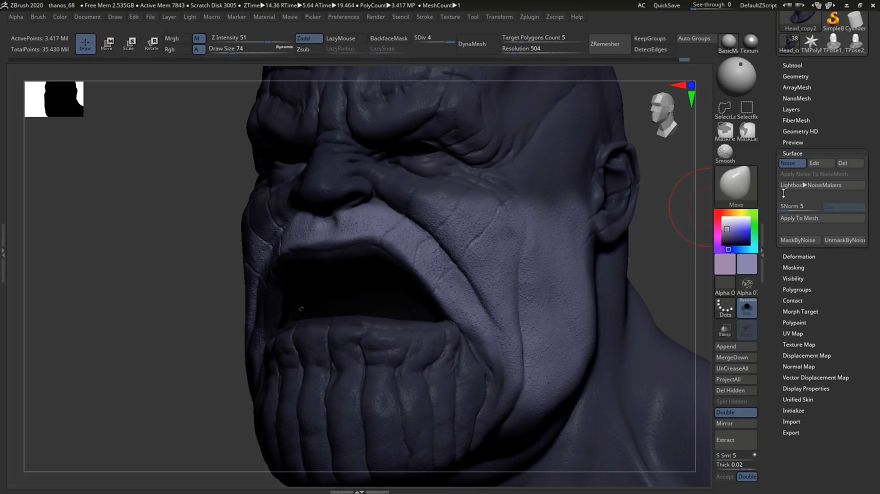Toggle the Zadd mode

pos(309,38)
